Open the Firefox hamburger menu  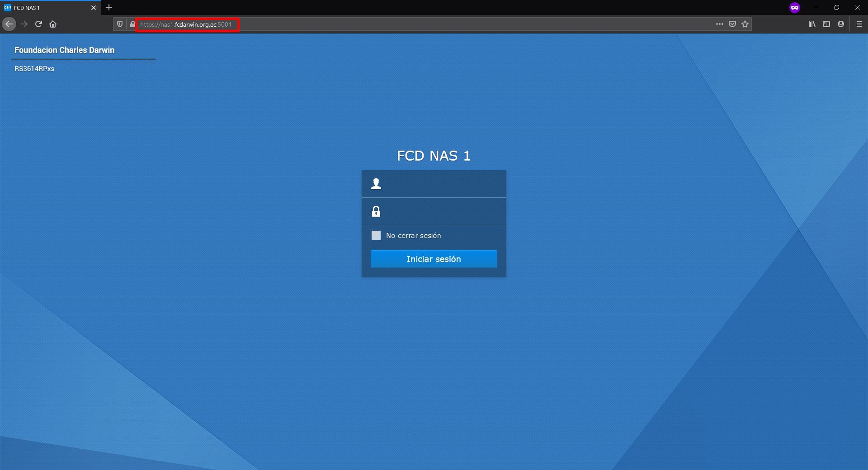(859, 24)
